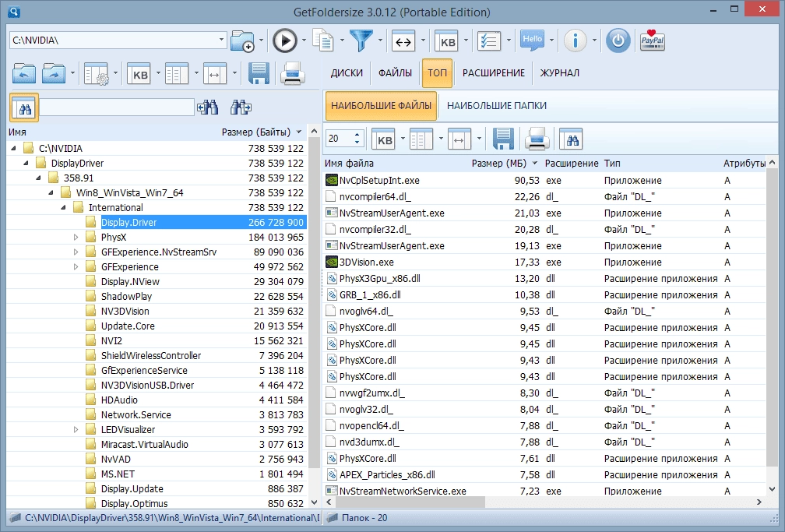Open dropdown arrow next to Hello bubble
The height and width of the screenshot is (532, 785).
(551, 41)
